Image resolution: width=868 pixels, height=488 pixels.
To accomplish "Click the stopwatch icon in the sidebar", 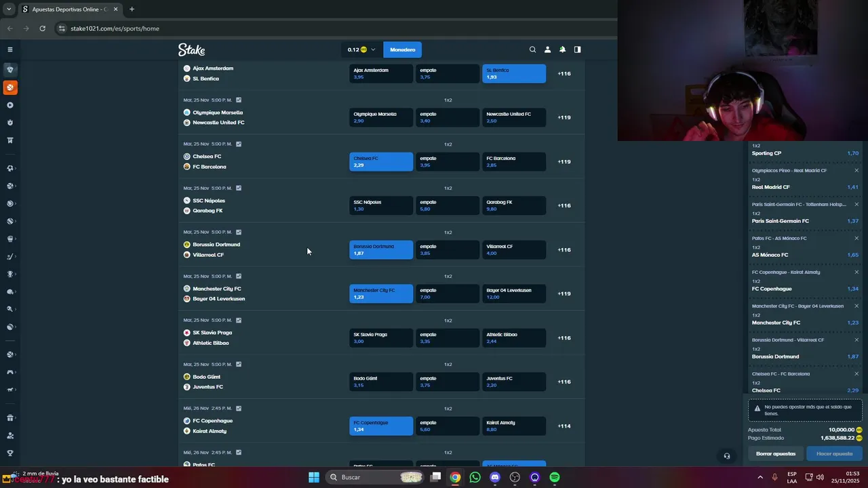I will [x=9, y=123].
